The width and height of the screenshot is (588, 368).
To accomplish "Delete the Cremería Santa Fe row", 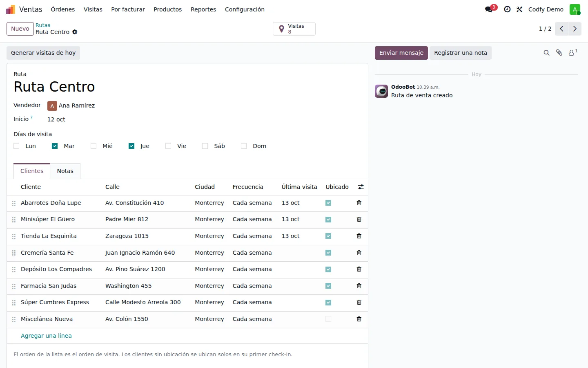I will pyautogui.click(x=359, y=253).
